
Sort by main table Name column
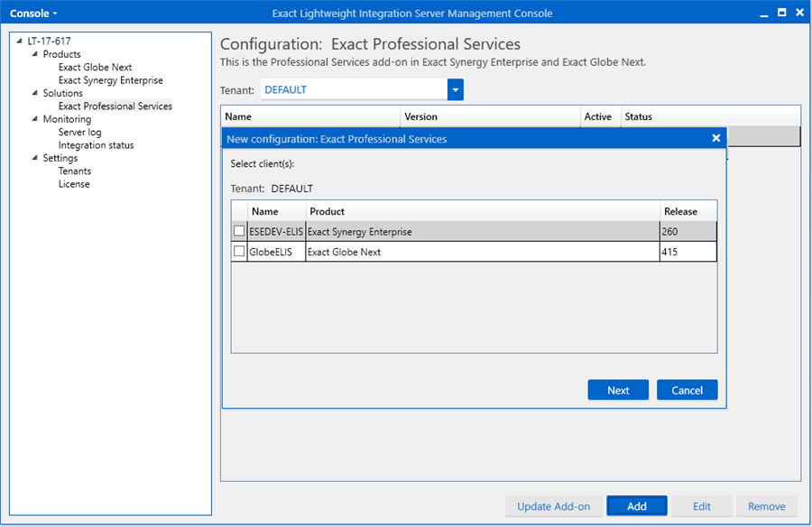(310, 116)
